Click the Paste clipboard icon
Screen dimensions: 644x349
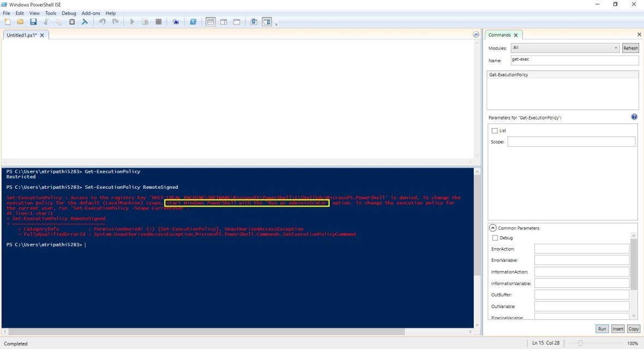(x=71, y=22)
